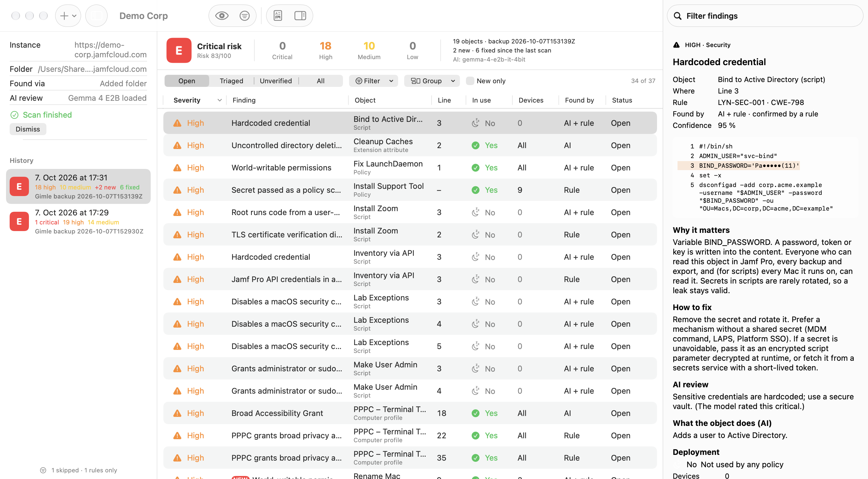The image size is (868, 479).
Task: Open the report document icon
Action: tap(278, 15)
